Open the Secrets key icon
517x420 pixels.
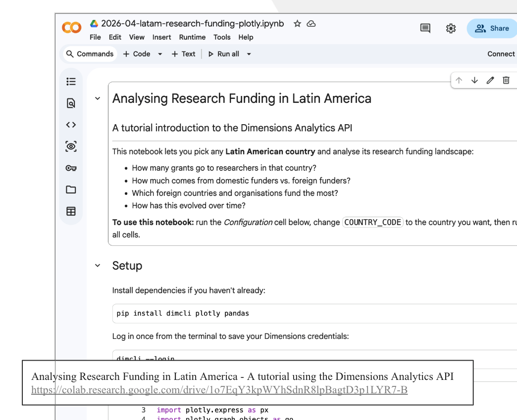click(71, 168)
